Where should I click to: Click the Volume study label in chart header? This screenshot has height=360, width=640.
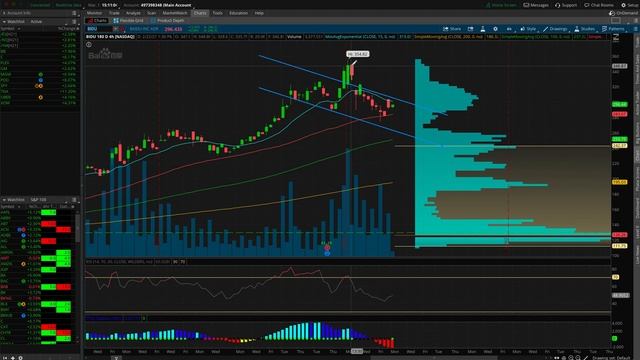(294, 37)
